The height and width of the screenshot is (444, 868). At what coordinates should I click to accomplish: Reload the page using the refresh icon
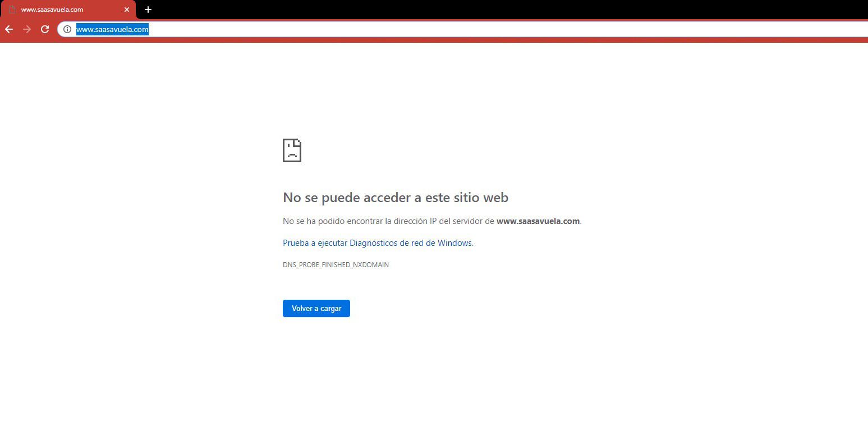[x=45, y=29]
